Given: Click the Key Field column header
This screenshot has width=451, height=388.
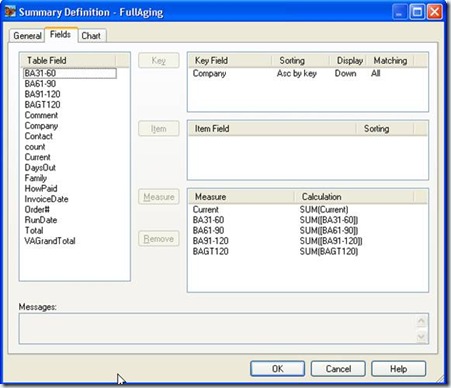Looking at the screenshot, I should 230,60.
